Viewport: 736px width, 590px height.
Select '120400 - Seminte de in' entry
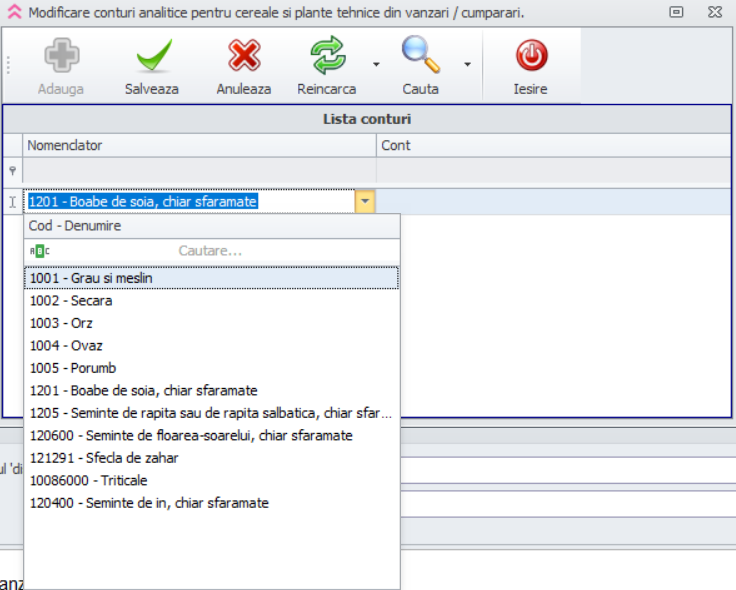tap(149, 503)
